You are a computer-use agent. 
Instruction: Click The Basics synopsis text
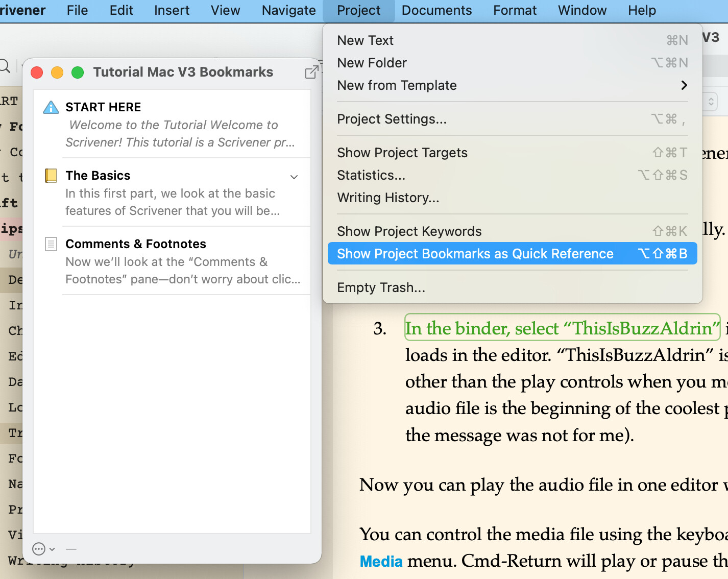click(x=173, y=202)
